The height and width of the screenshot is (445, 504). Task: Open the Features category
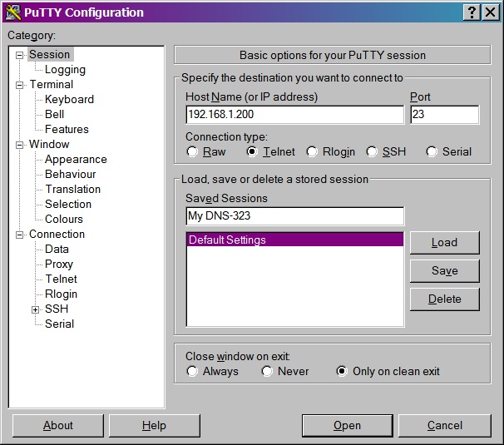67,129
